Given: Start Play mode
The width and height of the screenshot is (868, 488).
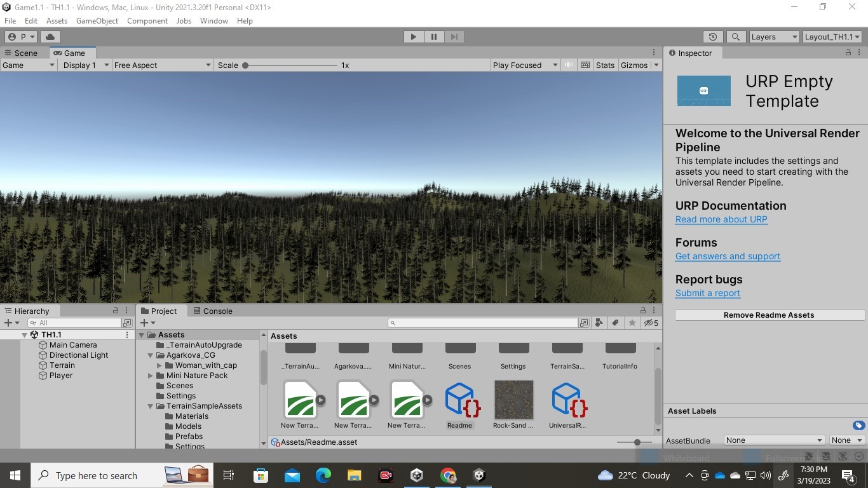Looking at the screenshot, I should (x=414, y=37).
